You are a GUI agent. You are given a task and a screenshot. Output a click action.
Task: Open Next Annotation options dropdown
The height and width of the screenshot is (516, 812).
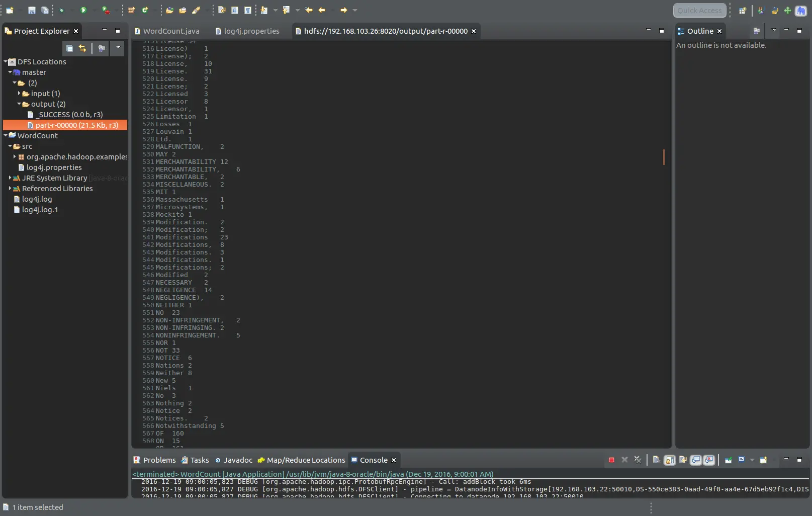[275, 10]
